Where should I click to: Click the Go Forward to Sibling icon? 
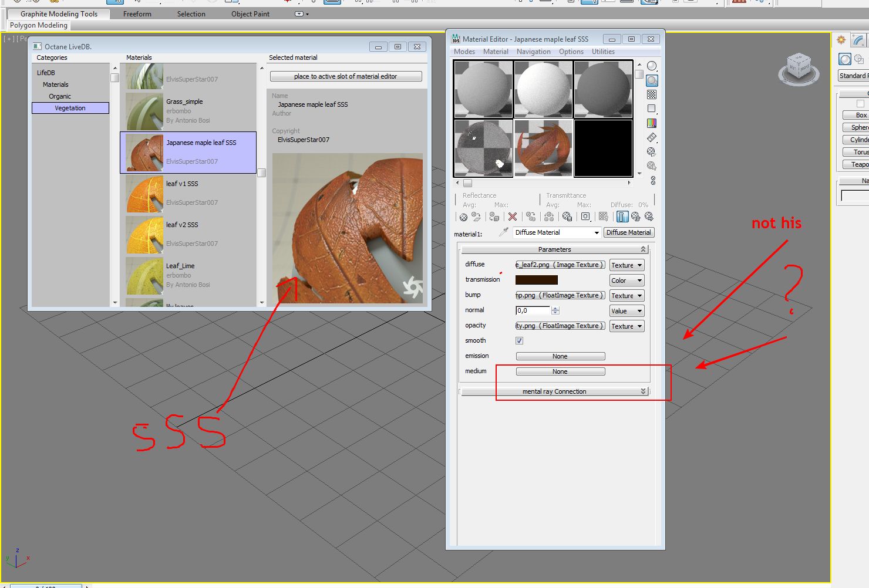[x=649, y=217]
